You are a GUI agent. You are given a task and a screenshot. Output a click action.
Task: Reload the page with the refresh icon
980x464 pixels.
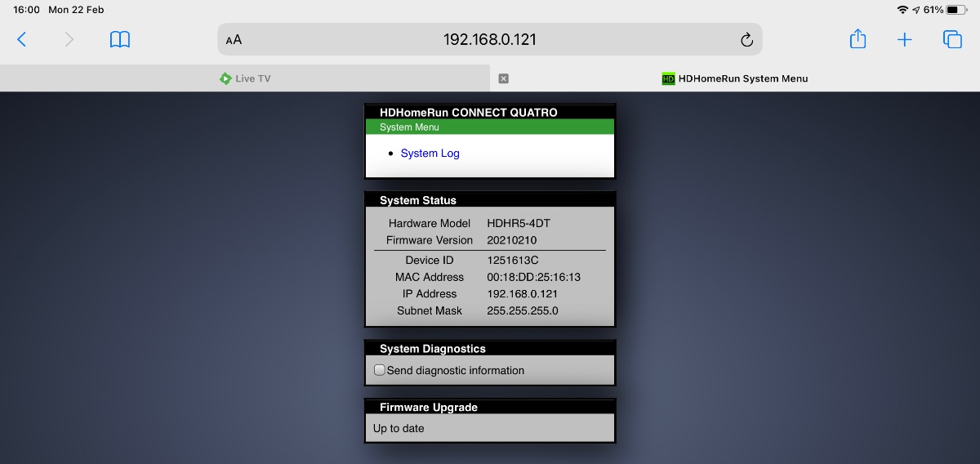[x=746, y=39]
